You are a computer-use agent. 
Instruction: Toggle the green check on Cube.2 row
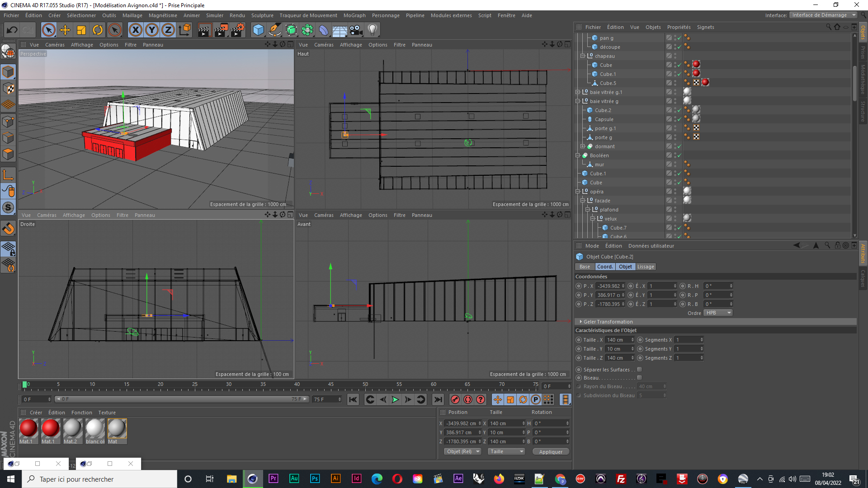click(679, 110)
